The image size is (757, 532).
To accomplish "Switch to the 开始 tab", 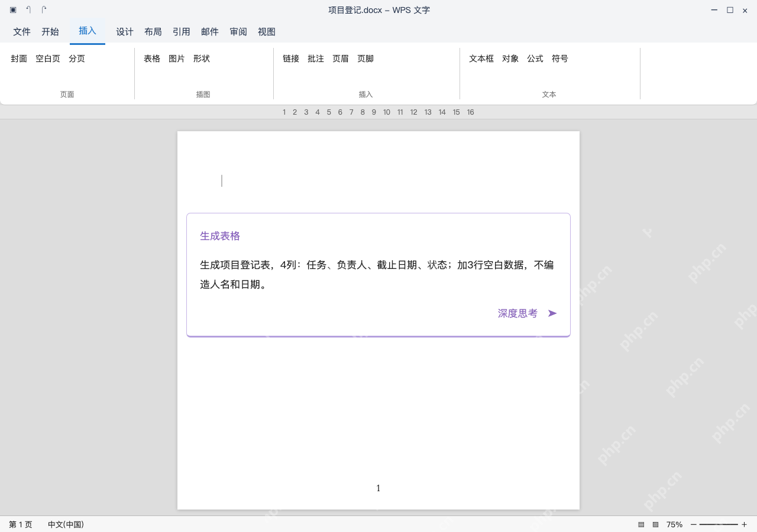I will pyautogui.click(x=50, y=32).
